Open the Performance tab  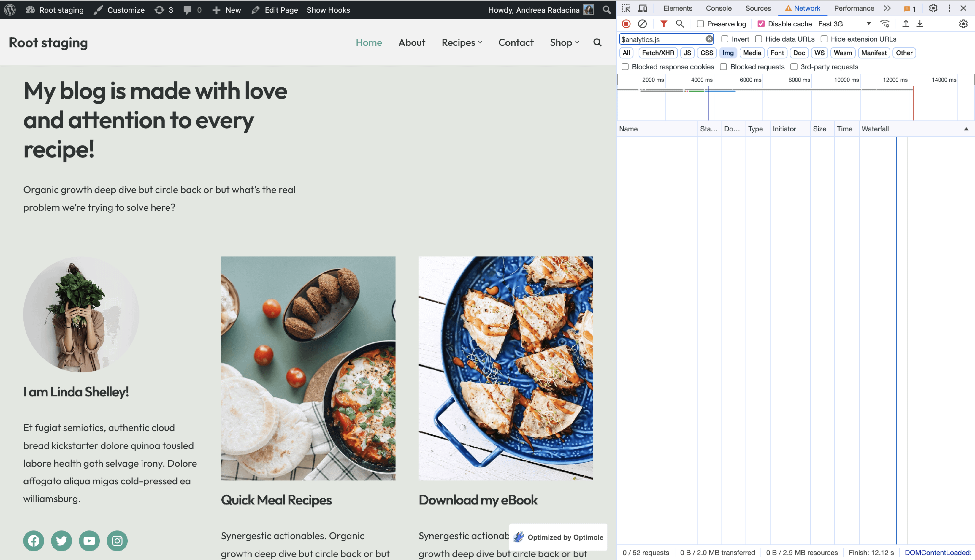(854, 8)
